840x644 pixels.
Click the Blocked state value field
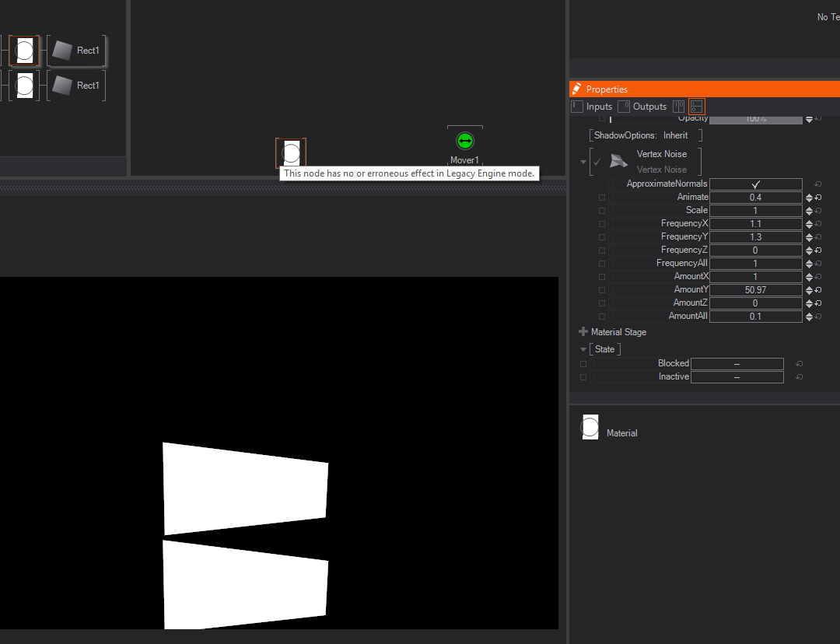pos(737,364)
